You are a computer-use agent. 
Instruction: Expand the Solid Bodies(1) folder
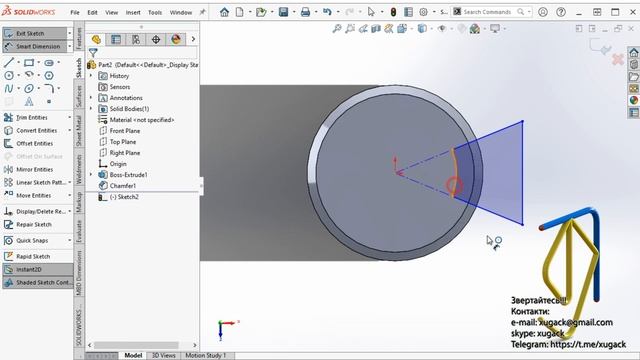click(91, 109)
